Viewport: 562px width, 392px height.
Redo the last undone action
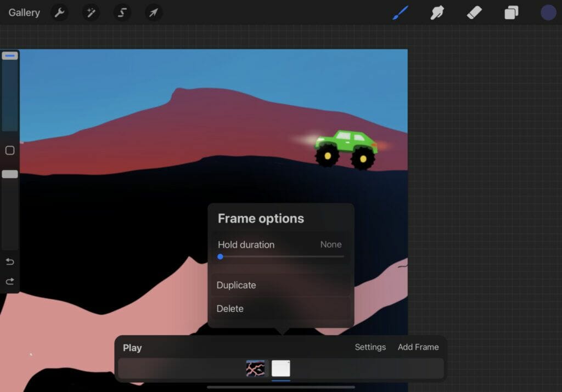click(10, 281)
